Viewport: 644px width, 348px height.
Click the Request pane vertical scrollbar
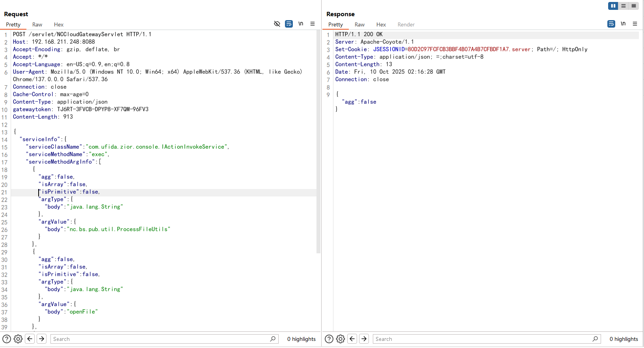(318, 142)
